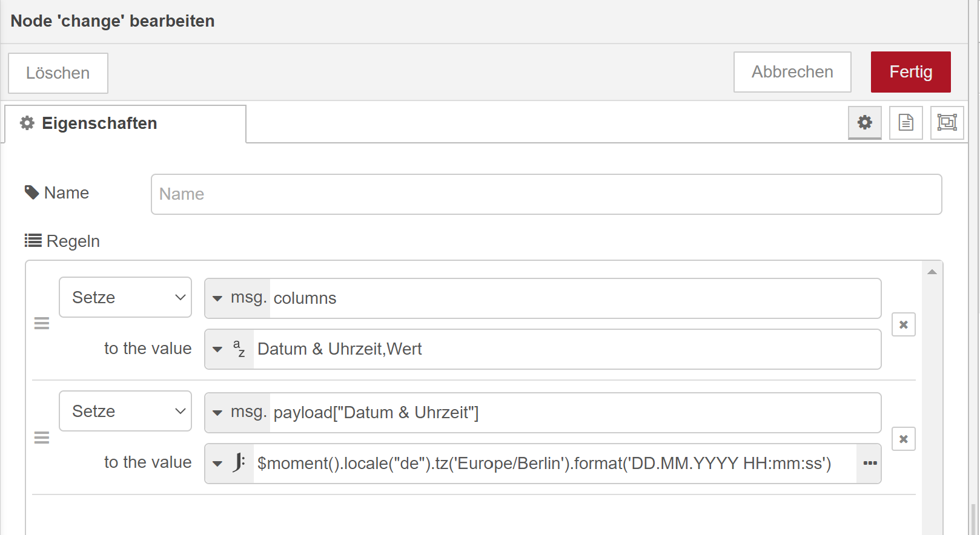Change JSONata type of moment expression
980x535 pixels.
pos(230,464)
